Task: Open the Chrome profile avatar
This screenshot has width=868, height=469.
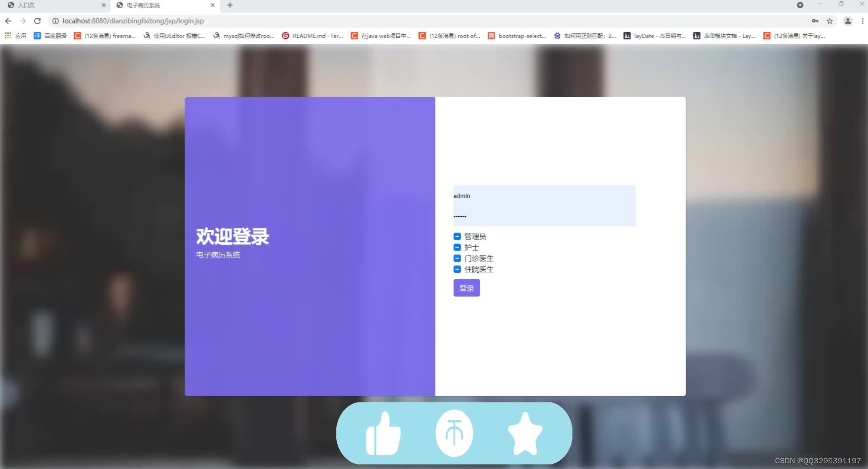Action: [x=848, y=21]
